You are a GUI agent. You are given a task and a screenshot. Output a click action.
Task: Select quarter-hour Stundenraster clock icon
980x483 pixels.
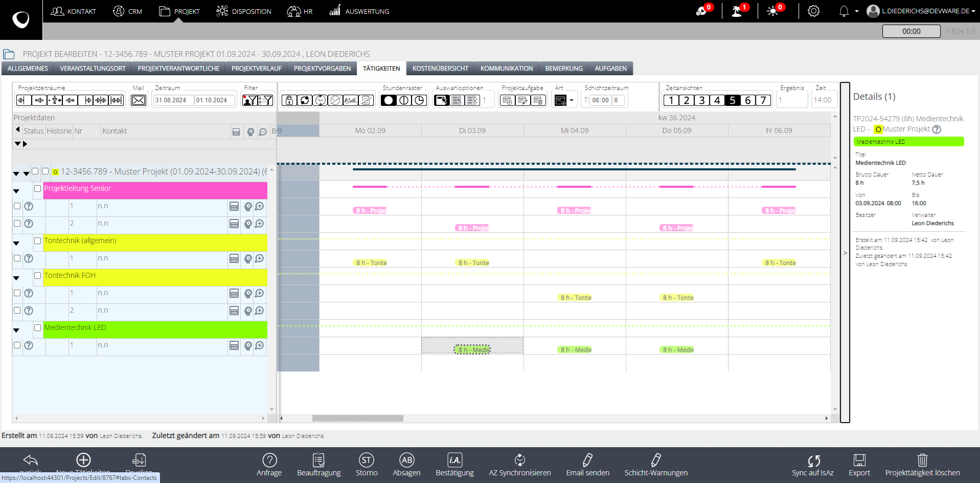pyautogui.click(x=419, y=100)
